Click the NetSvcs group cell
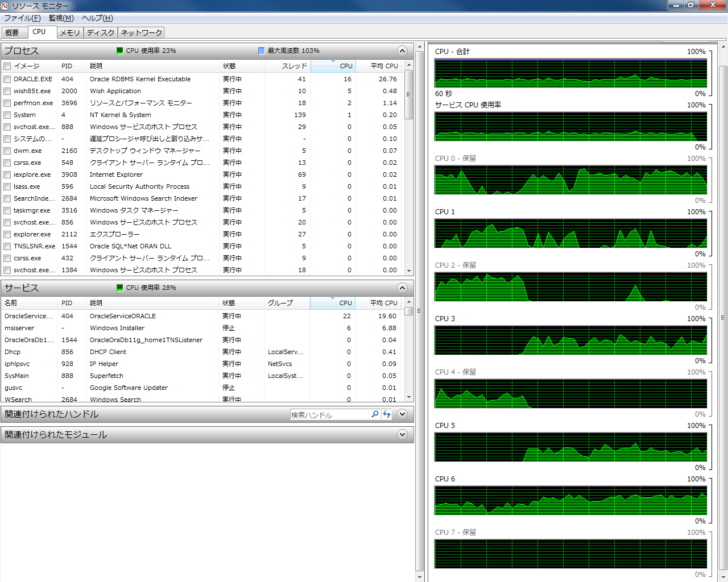This screenshot has width=728, height=582. [x=280, y=364]
